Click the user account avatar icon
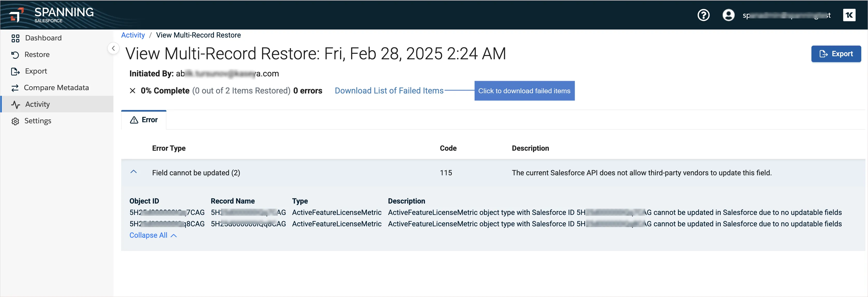The height and width of the screenshot is (297, 868). pyautogui.click(x=728, y=15)
